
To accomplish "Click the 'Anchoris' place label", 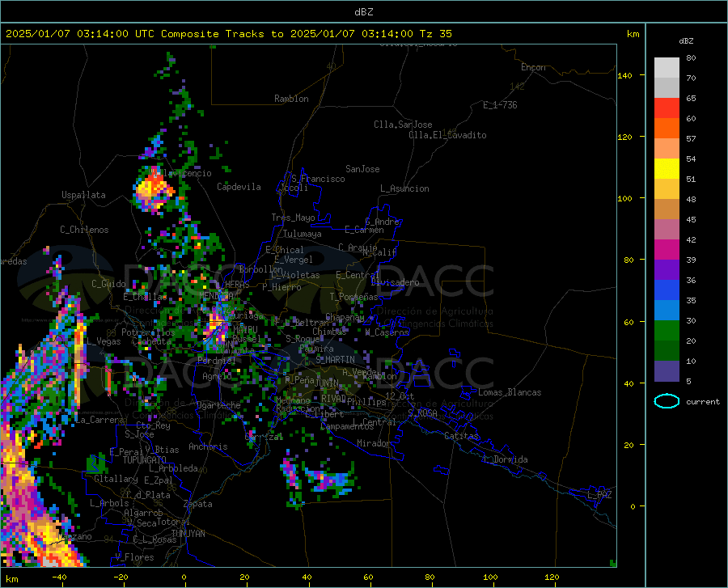I will pyautogui.click(x=208, y=446).
